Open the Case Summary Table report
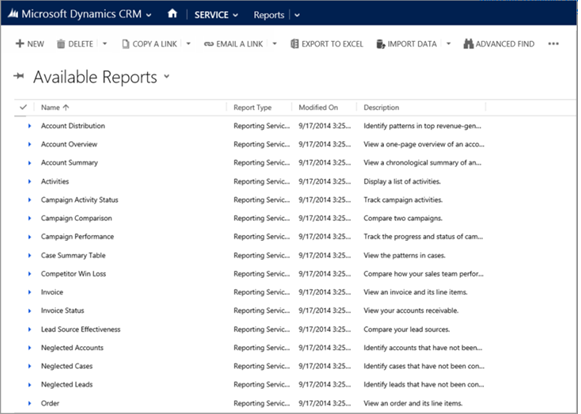This screenshot has height=414, width=581. [x=73, y=255]
